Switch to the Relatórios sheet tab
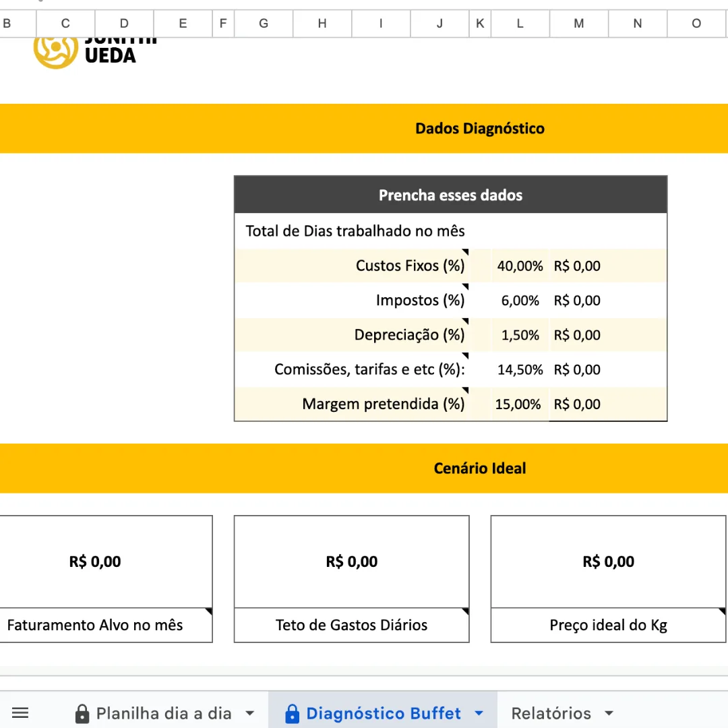This screenshot has width=728, height=728. pos(551,713)
